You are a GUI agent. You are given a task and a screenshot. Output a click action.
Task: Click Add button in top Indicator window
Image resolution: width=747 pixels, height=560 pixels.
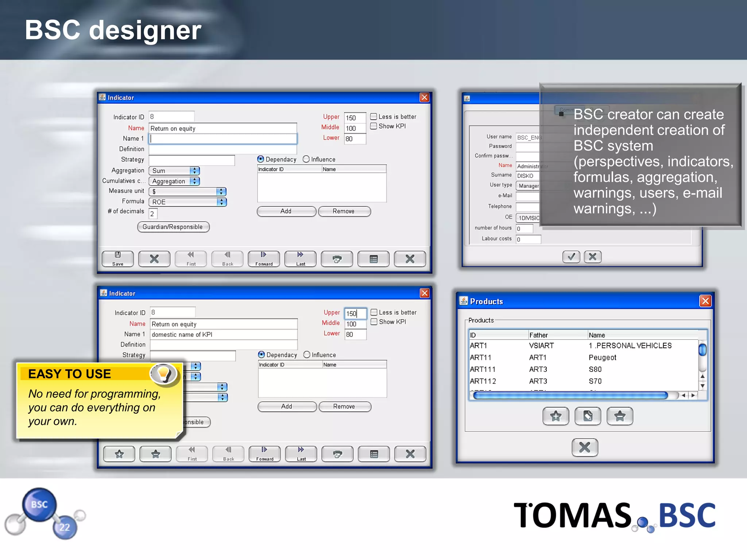tap(286, 211)
